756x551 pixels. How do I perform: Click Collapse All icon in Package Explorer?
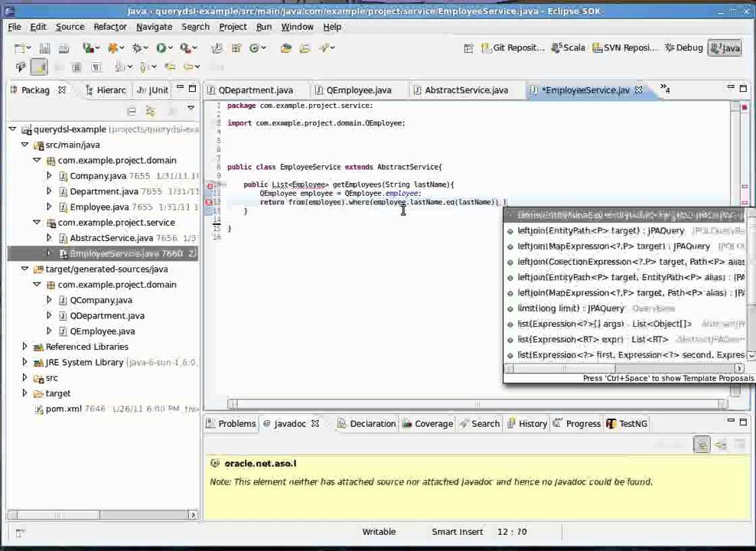click(x=131, y=112)
